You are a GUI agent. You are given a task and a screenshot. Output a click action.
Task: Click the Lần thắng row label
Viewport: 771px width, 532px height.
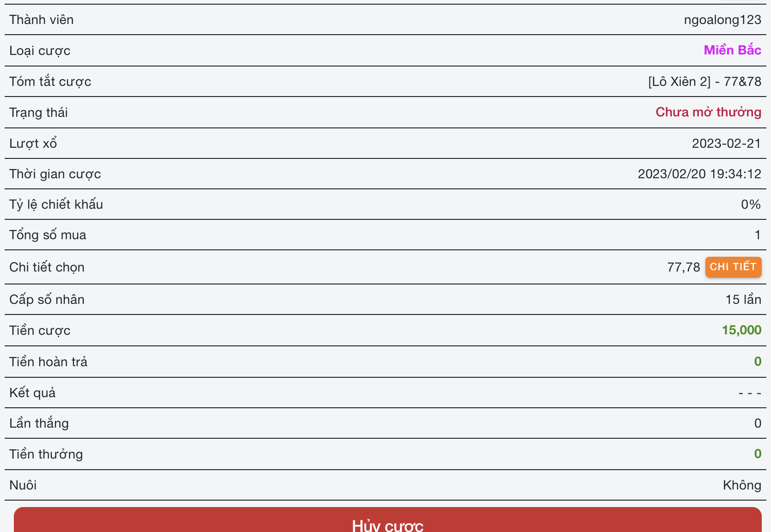tap(39, 423)
